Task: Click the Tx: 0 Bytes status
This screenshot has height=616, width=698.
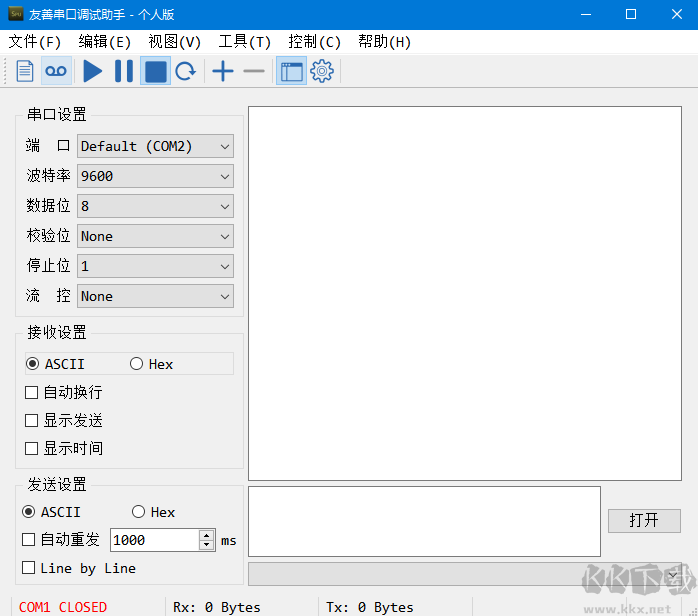Action: [x=370, y=607]
